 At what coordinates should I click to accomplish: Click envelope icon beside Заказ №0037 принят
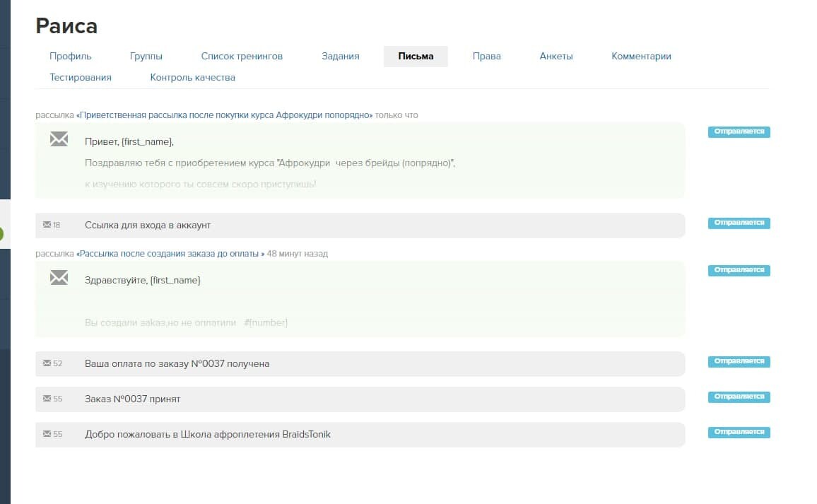(47, 399)
